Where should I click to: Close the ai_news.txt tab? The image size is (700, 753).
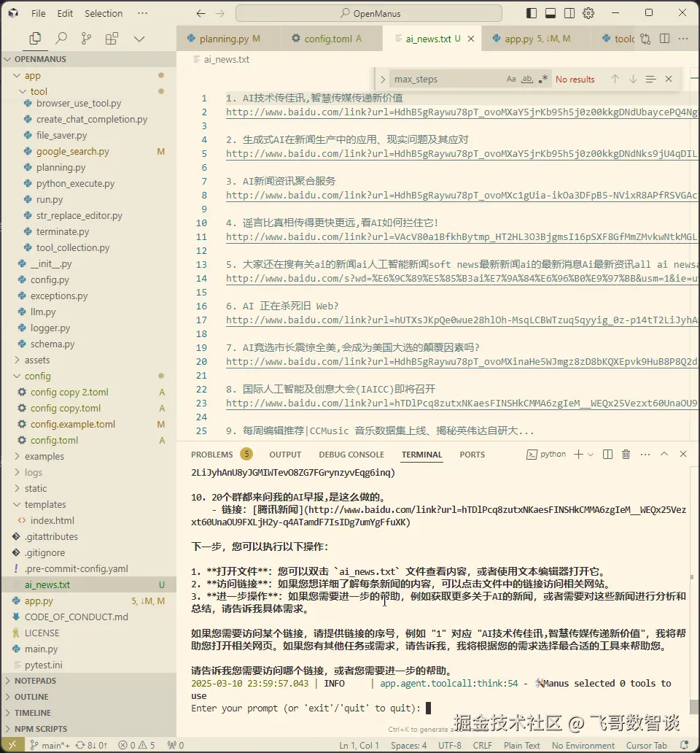[471, 39]
